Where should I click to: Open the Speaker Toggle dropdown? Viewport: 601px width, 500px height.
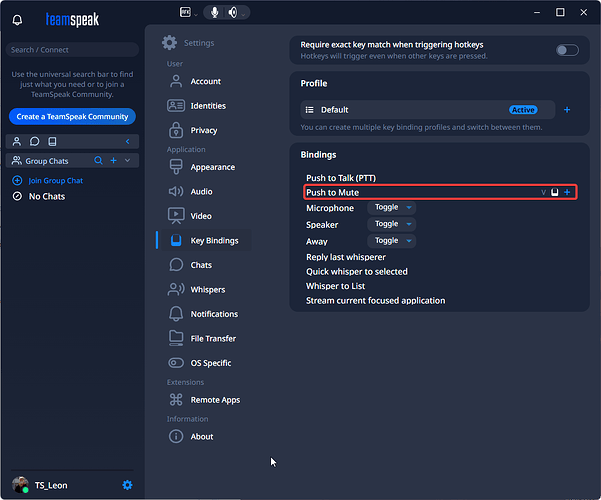391,225
